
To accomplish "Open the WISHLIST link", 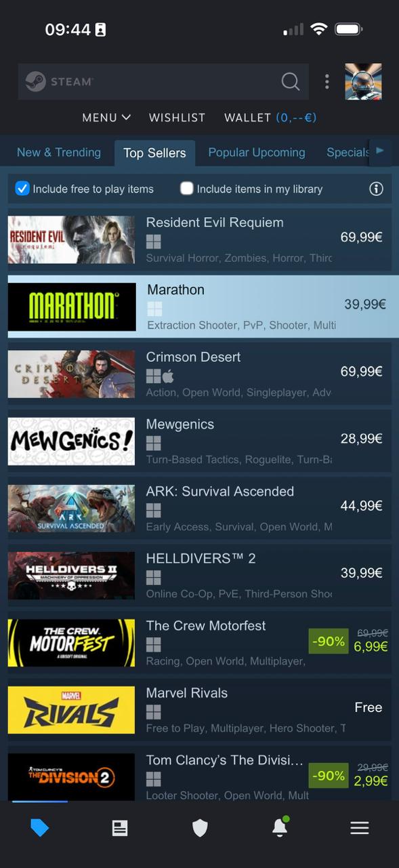I will pos(177,117).
